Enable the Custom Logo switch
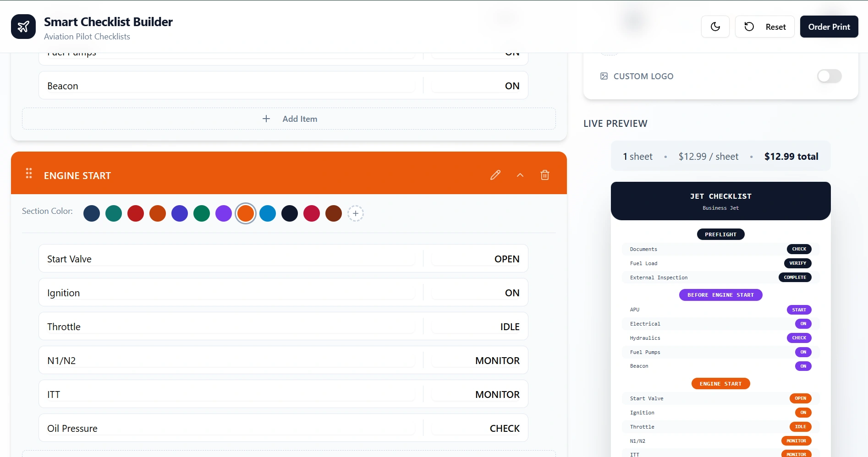This screenshot has height=457, width=868. (x=830, y=76)
